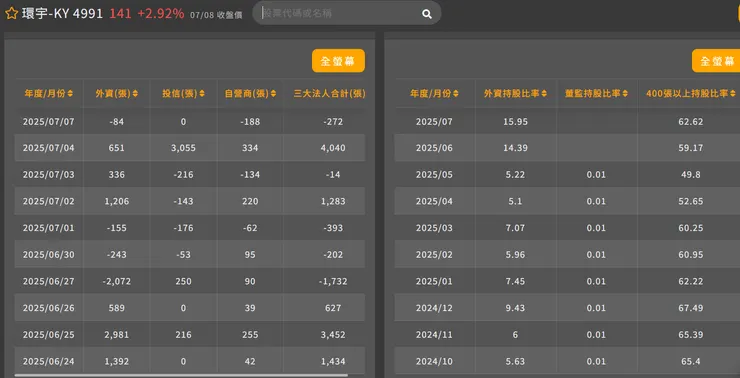Image resolution: width=740 pixels, height=378 pixels.
Task: Sort by 外資持股比率 column arrows
Action: tap(544, 93)
